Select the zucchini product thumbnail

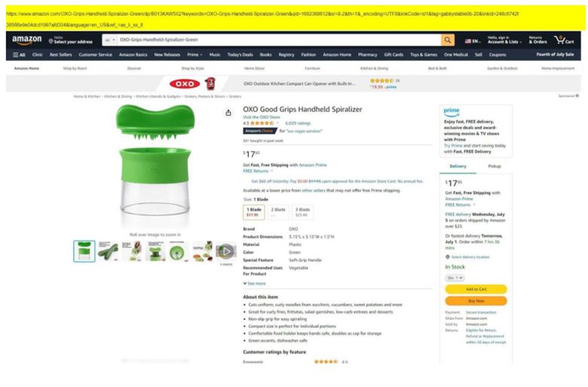(x=108, y=251)
